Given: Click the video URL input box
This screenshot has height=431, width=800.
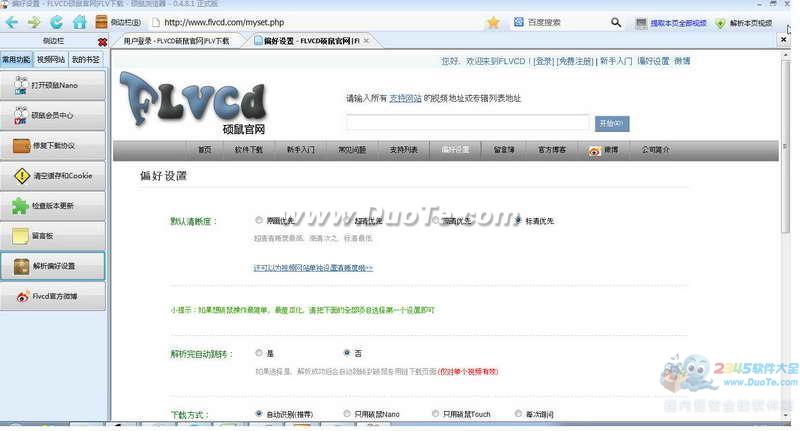Looking at the screenshot, I should pos(468,122).
